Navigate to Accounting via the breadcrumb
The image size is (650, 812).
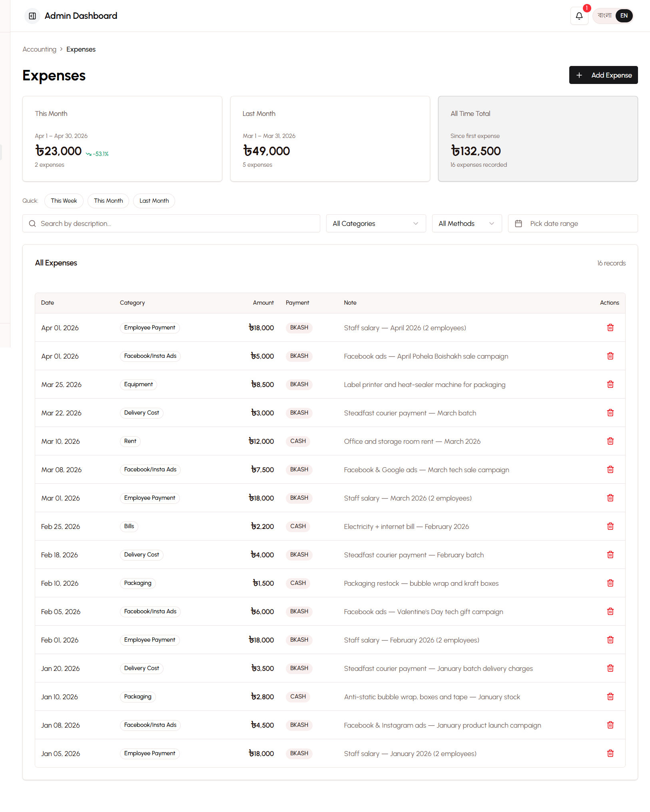[x=39, y=49]
